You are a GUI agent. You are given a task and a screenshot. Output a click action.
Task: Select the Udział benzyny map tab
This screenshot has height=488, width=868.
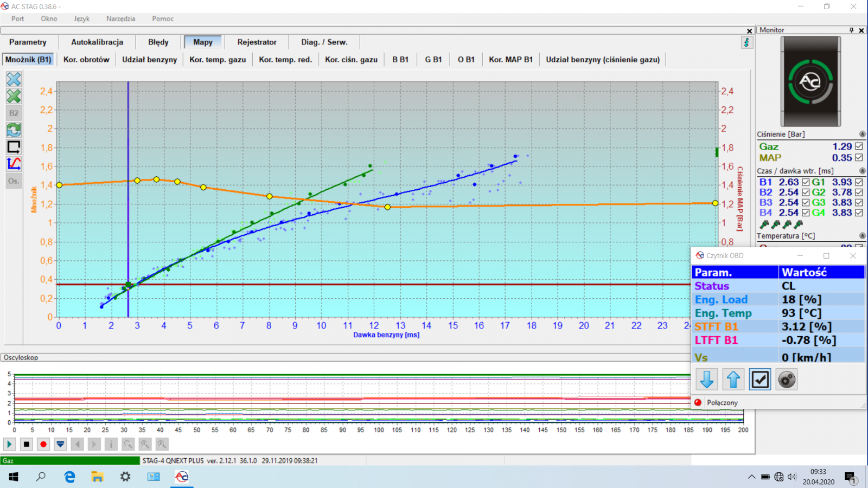pyautogui.click(x=149, y=60)
